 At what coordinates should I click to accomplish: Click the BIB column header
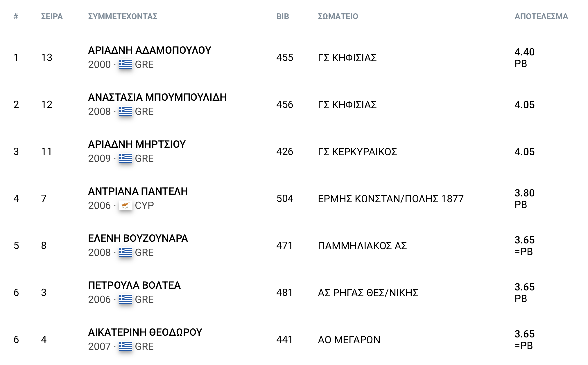[x=282, y=16]
